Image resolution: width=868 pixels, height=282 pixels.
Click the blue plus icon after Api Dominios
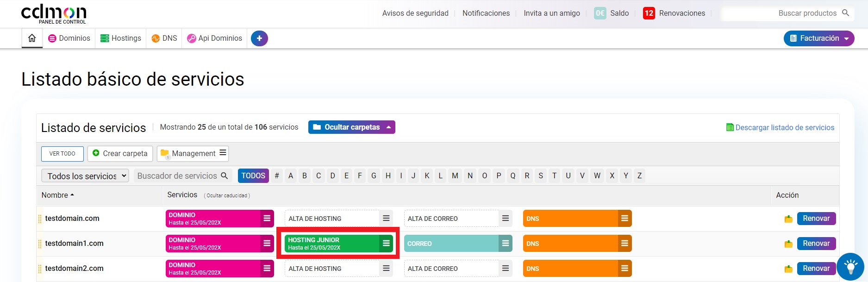[x=259, y=38]
